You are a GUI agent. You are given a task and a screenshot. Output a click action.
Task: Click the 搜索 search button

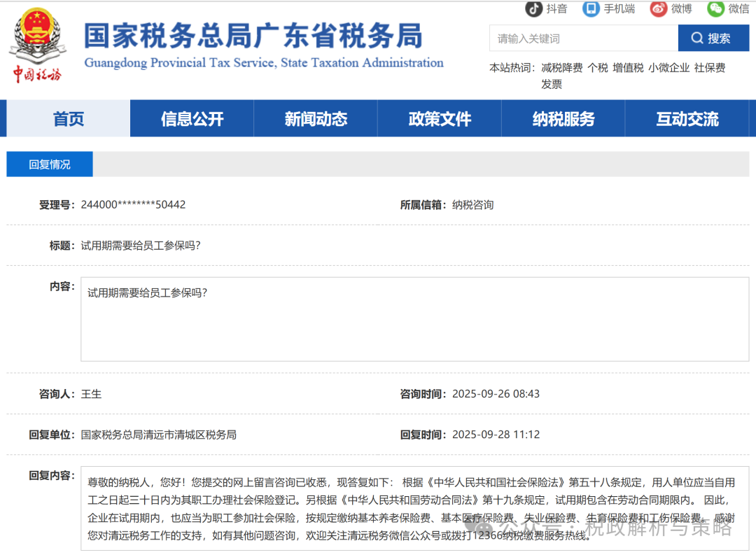click(x=713, y=38)
